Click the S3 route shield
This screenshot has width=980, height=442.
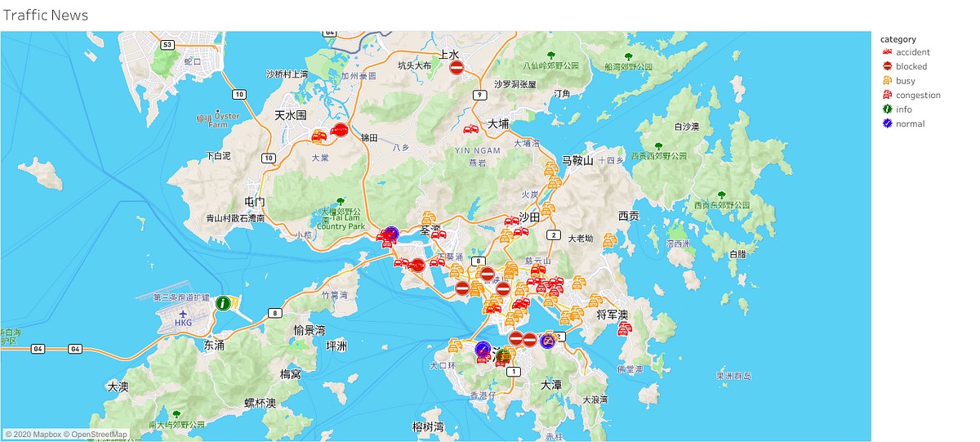point(167,44)
